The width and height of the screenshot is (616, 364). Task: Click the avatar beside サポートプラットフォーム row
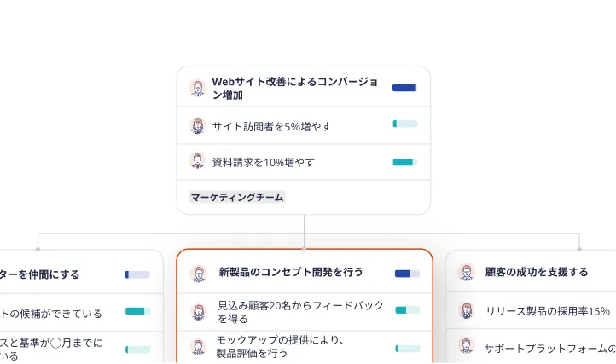click(467, 346)
